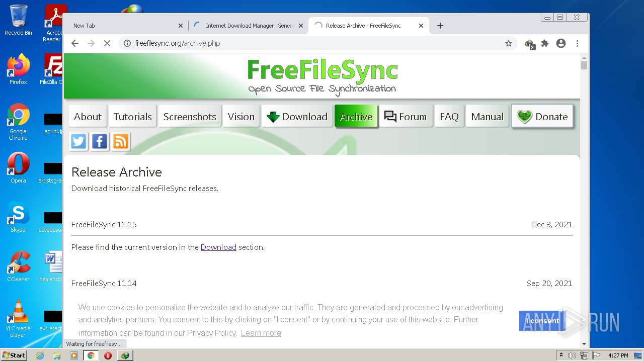This screenshot has height=362, width=644.
Task: Open the Chrome extensions puzzle icon
Action: [x=545, y=43]
